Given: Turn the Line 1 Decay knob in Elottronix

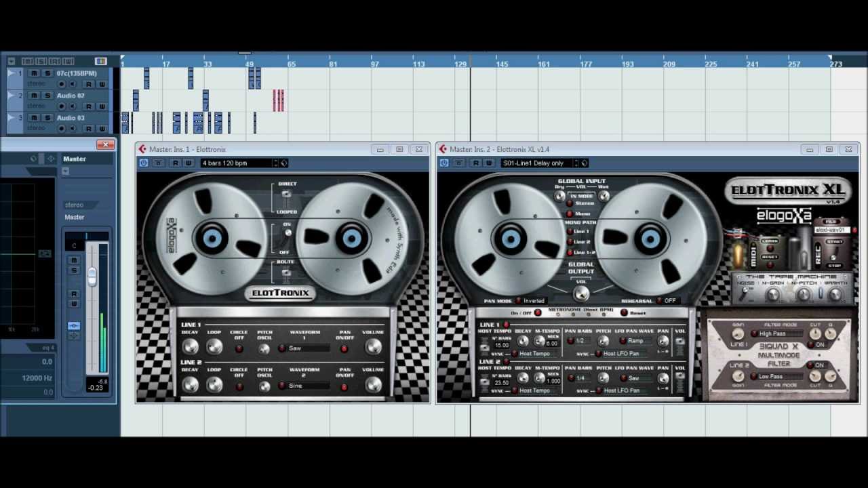Looking at the screenshot, I should point(191,347).
